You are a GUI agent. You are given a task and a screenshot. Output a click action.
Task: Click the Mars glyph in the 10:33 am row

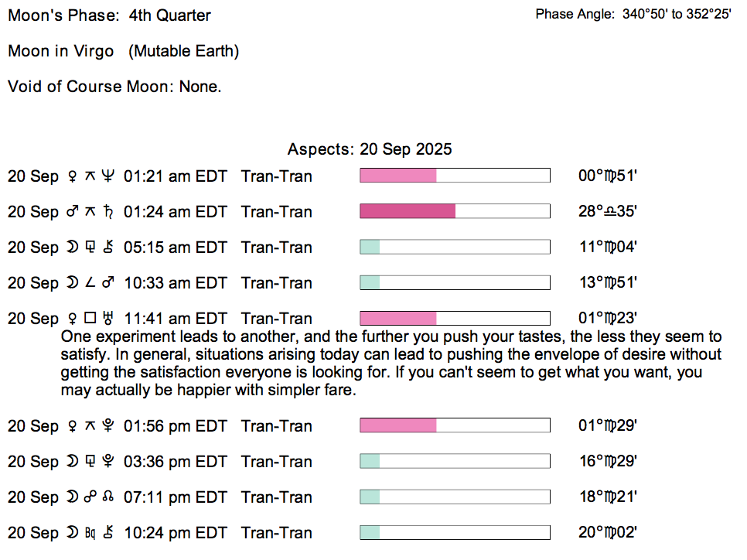(107, 283)
